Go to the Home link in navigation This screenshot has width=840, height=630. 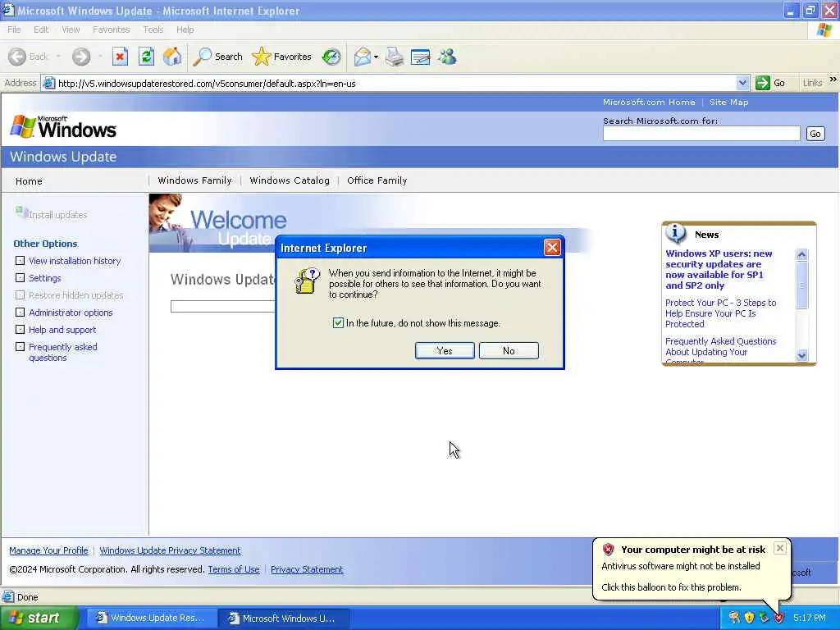(29, 181)
